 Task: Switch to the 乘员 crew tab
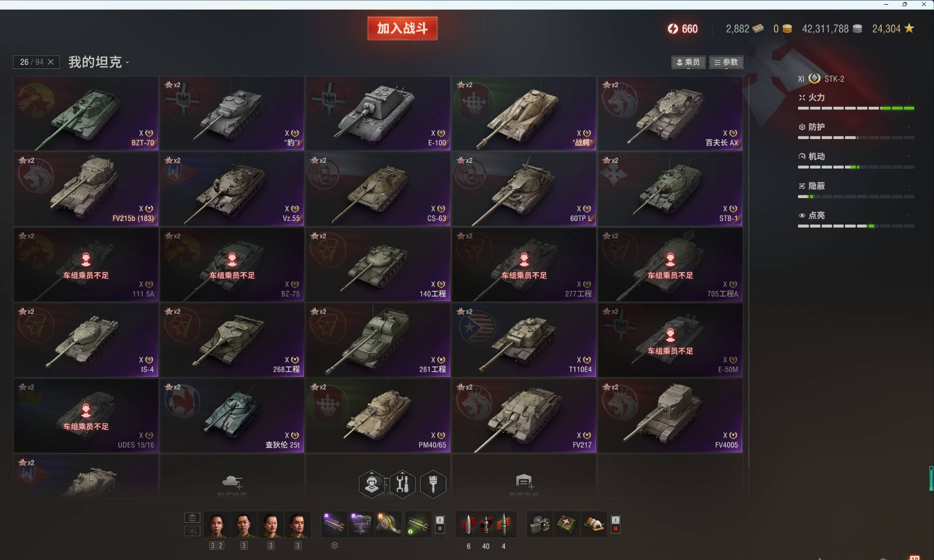point(688,62)
